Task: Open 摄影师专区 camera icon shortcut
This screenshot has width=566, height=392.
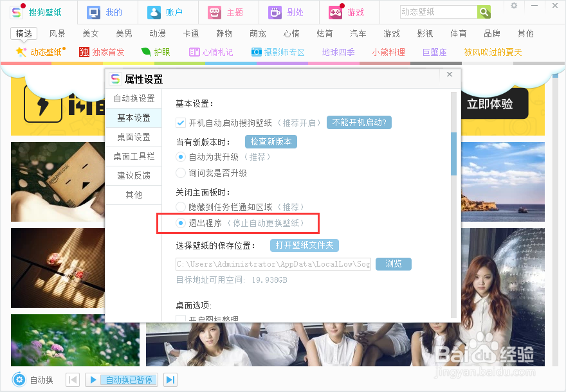Action: [x=256, y=52]
